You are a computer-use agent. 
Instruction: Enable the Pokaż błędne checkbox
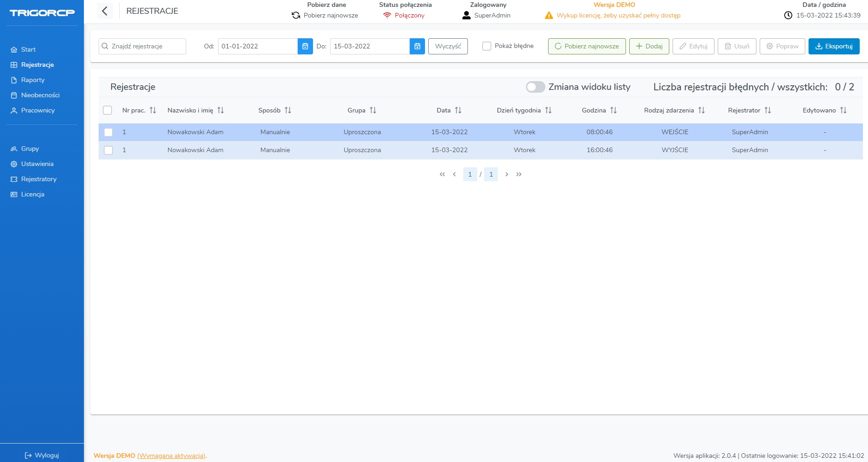487,46
